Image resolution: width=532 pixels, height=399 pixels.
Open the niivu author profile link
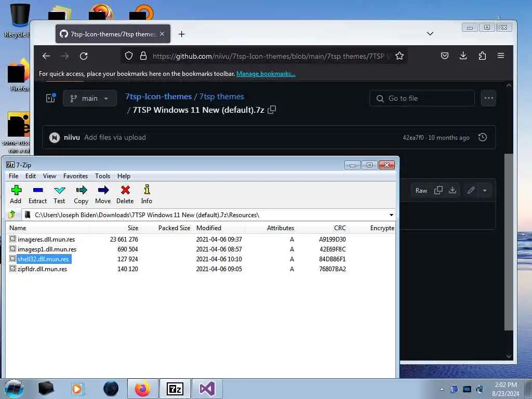click(72, 137)
